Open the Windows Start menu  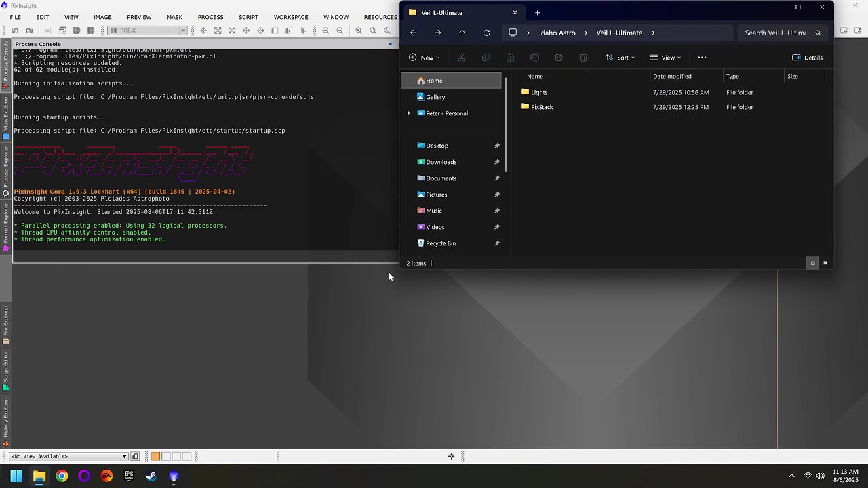click(x=16, y=476)
